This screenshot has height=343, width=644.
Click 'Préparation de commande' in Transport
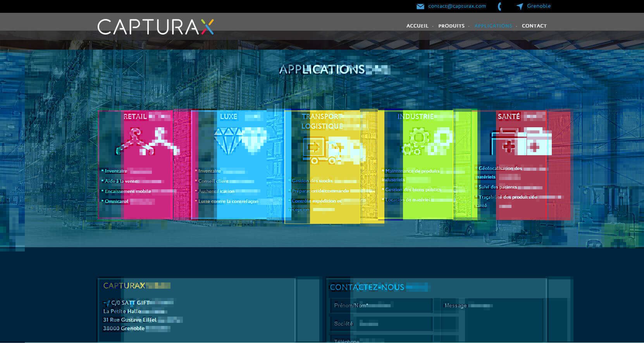[320, 191]
